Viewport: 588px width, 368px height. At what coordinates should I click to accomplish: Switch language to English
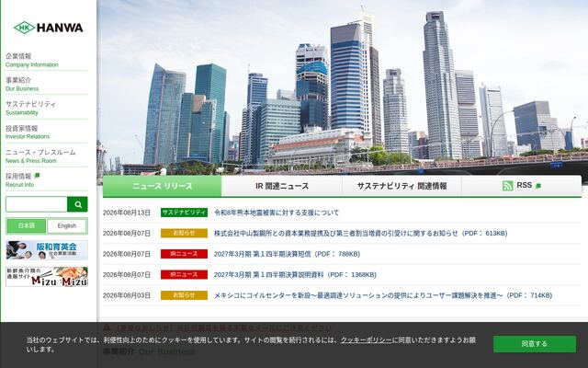[x=67, y=225]
